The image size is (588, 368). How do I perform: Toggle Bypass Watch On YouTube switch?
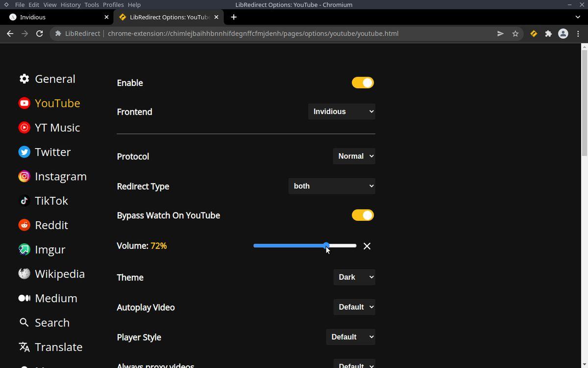tap(363, 215)
